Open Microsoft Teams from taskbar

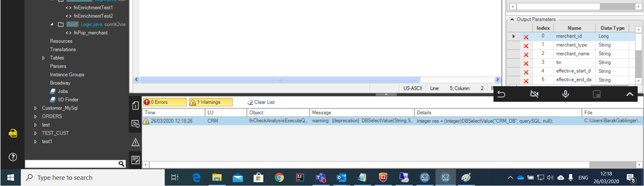pos(321,178)
